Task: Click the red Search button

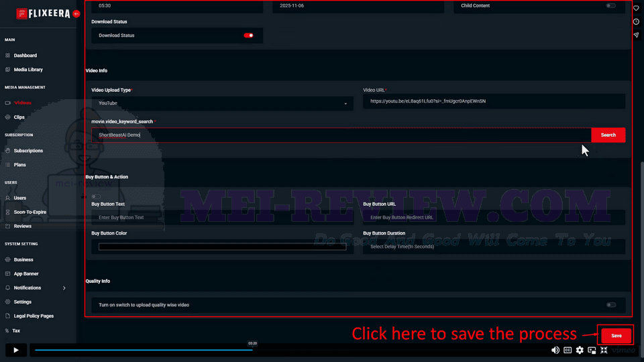Action: pyautogui.click(x=608, y=135)
